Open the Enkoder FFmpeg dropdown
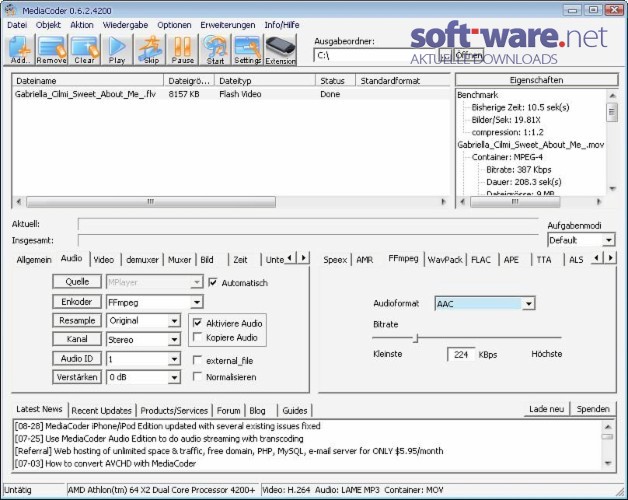 (x=197, y=302)
